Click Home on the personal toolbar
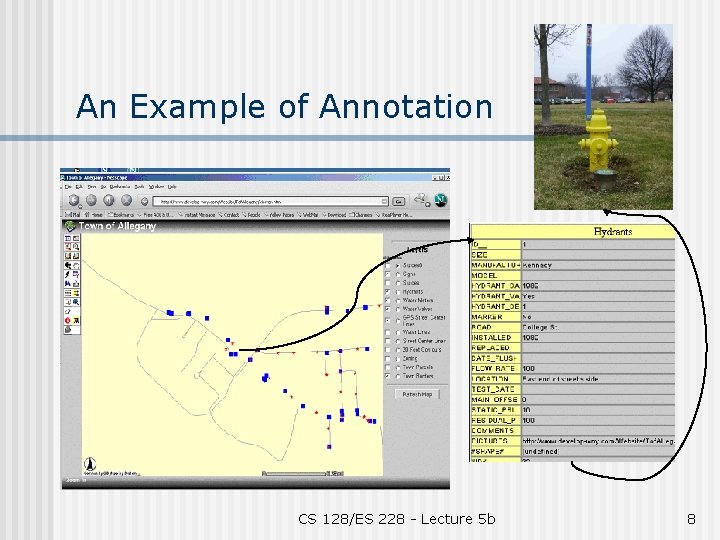 click(94, 215)
